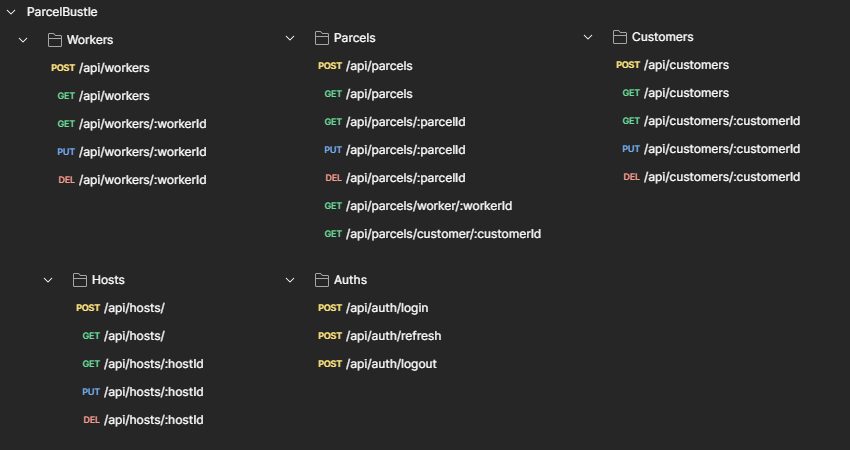Click the Parcels folder icon
This screenshot has height=450, width=850.
click(x=321, y=38)
